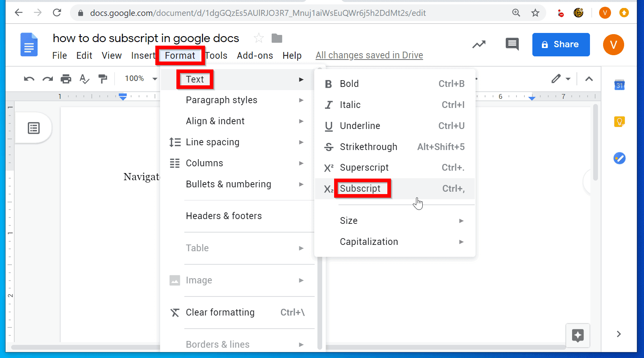Viewport: 644px width, 358px height.
Task: Move document using folder icon
Action: pyautogui.click(x=277, y=38)
